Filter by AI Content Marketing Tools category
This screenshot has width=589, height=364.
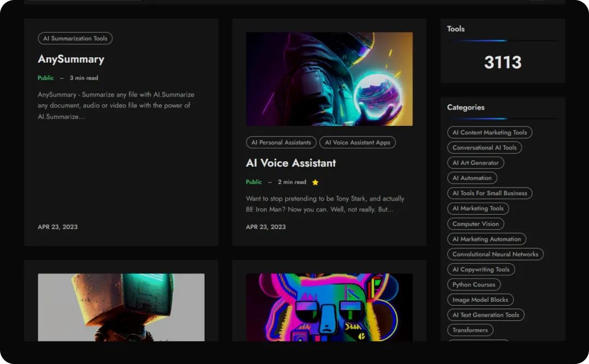click(x=490, y=132)
